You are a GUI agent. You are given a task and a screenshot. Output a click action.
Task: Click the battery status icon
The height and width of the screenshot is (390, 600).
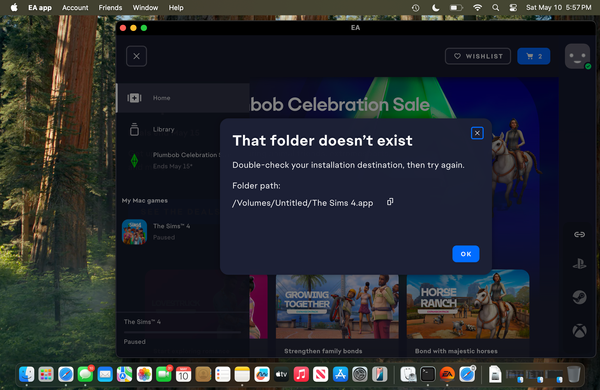coord(456,8)
